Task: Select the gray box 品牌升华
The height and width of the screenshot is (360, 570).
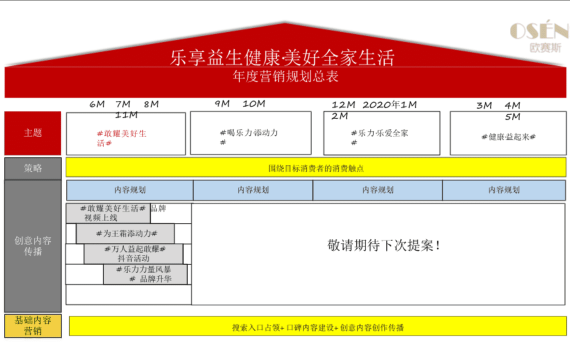Action: pyautogui.click(x=145, y=274)
